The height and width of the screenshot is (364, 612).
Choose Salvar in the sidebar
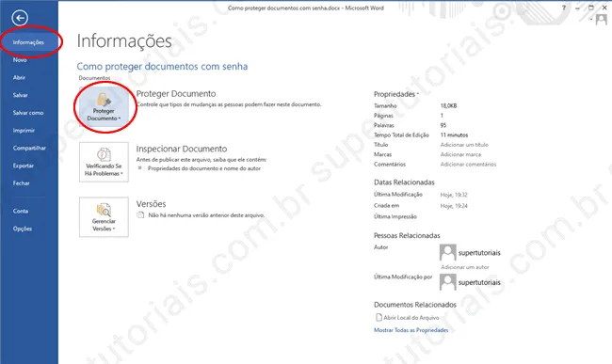(x=21, y=95)
